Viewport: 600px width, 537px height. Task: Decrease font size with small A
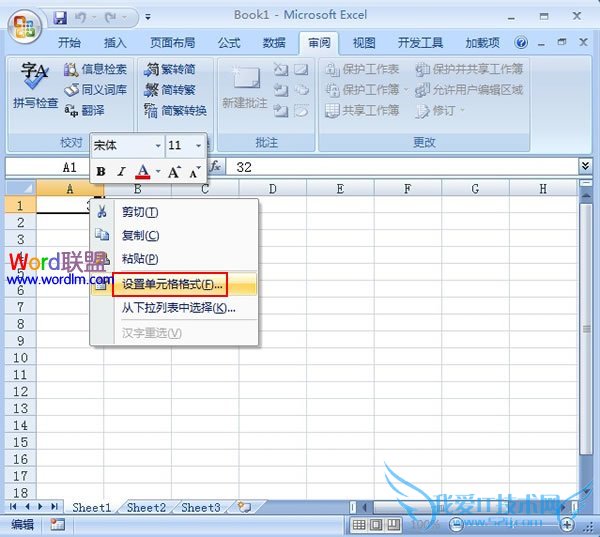pyautogui.click(x=194, y=172)
